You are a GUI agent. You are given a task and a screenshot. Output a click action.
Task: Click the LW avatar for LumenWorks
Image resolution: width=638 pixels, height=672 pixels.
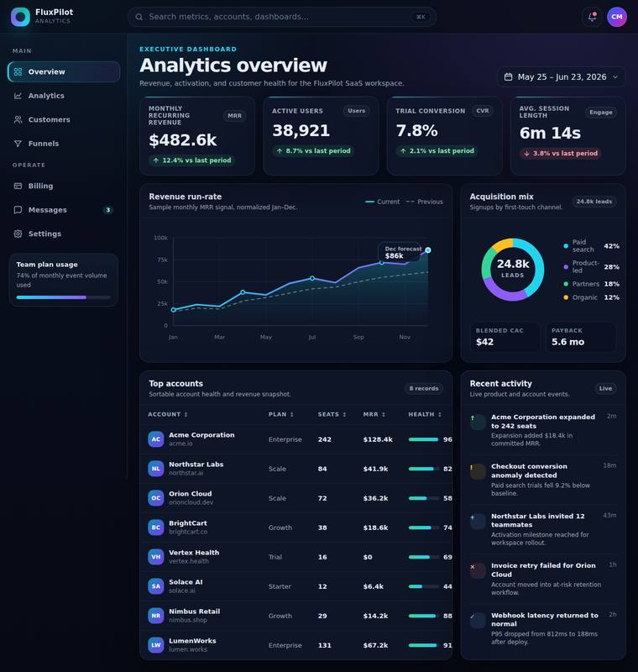[156, 645]
